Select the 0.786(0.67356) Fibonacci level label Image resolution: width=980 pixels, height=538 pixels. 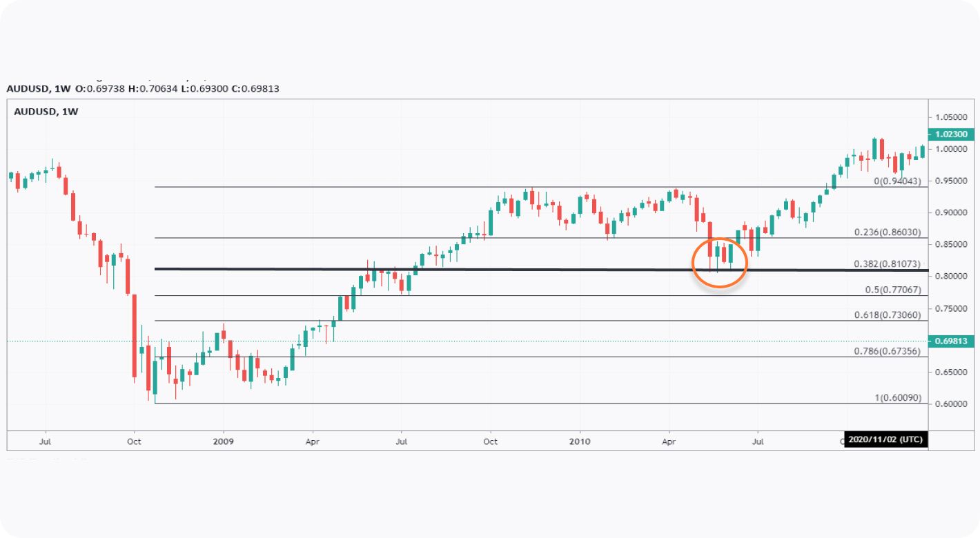pyautogui.click(x=886, y=351)
